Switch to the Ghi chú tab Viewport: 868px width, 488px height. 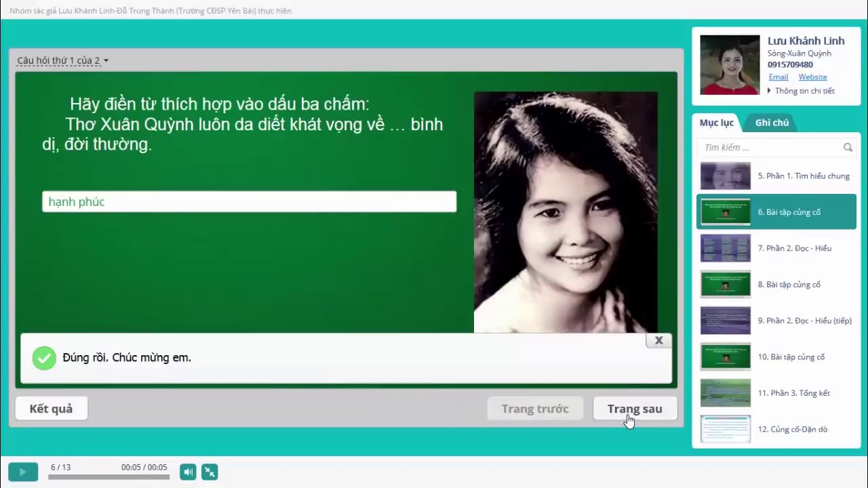point(771,123)
